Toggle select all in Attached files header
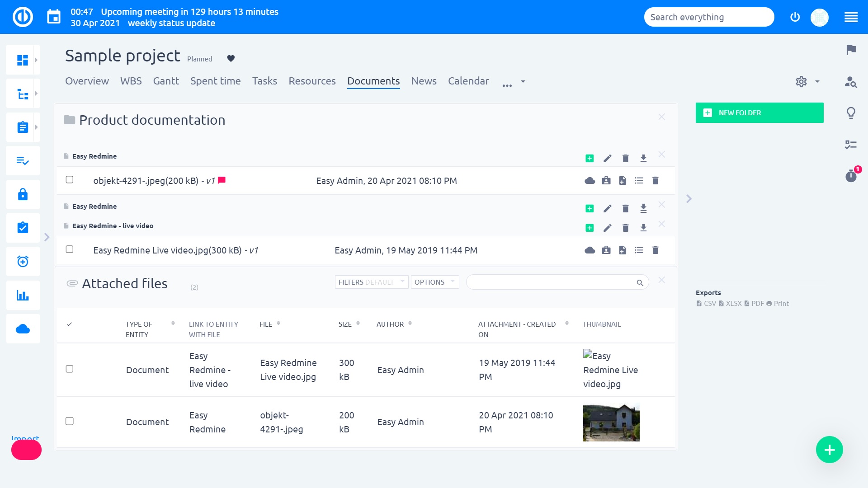The height and width of the screenshot is (488, 868). coord(69,324)
